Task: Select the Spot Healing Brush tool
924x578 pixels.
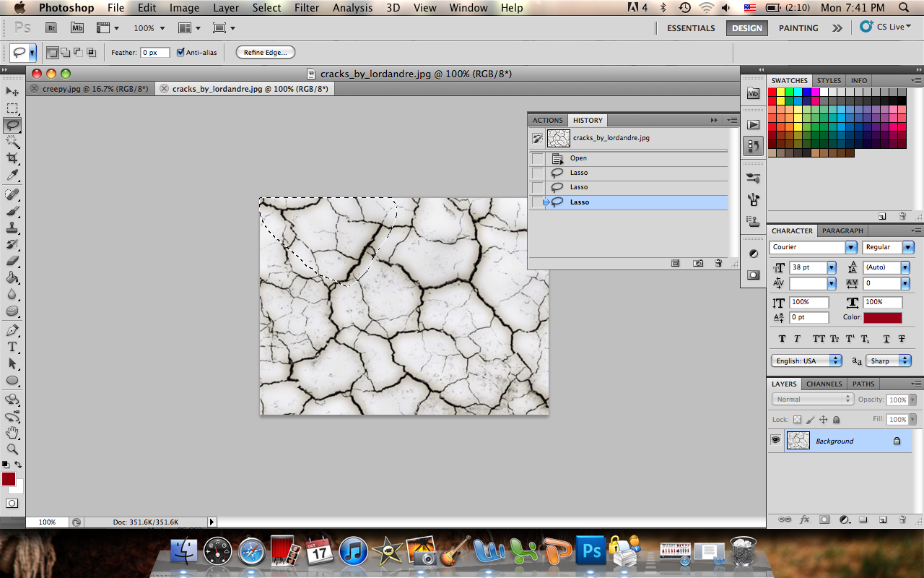Action: [12, 194]
